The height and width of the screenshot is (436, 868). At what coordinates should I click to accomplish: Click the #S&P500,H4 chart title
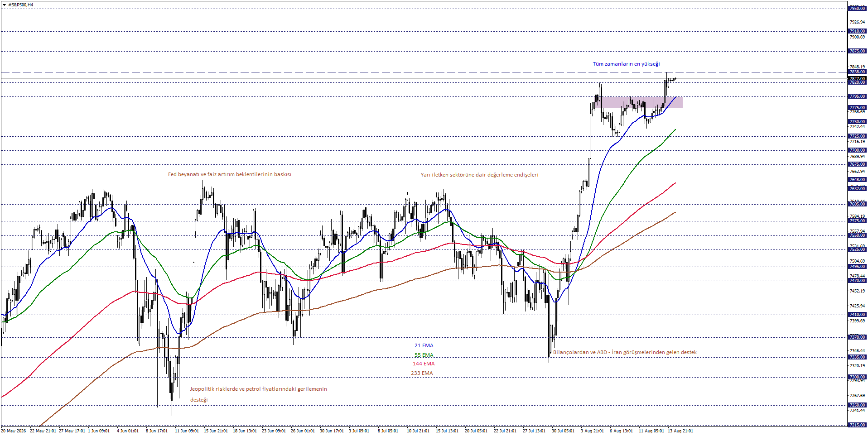(21, 5)
